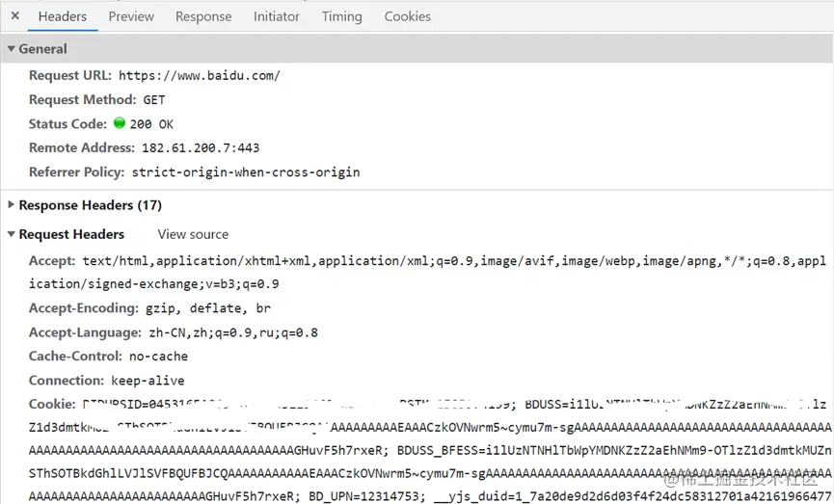Click the Accept-Language value zh-CN,zh;q=0.9
Screen dimensions: 834x504
(233, 332)
